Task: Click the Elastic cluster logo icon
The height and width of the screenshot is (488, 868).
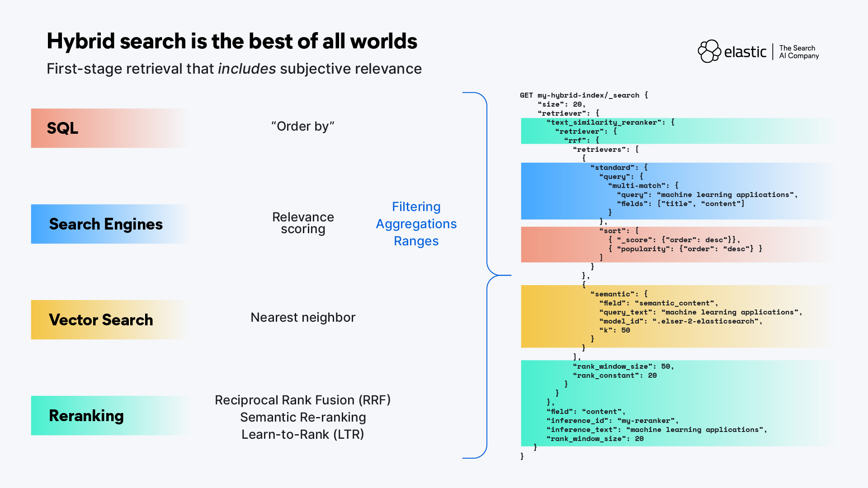Action: [x=709, y=51]
